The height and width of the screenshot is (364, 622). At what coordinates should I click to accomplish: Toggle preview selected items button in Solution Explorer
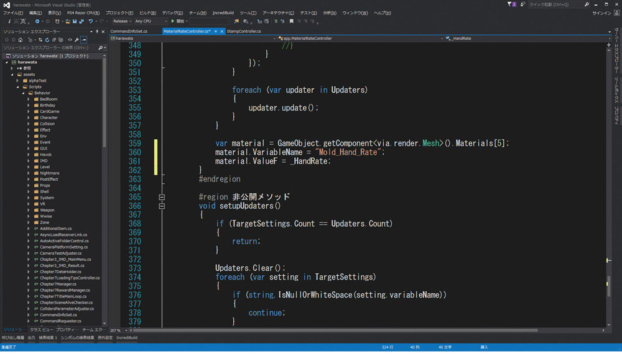point(84,40)
